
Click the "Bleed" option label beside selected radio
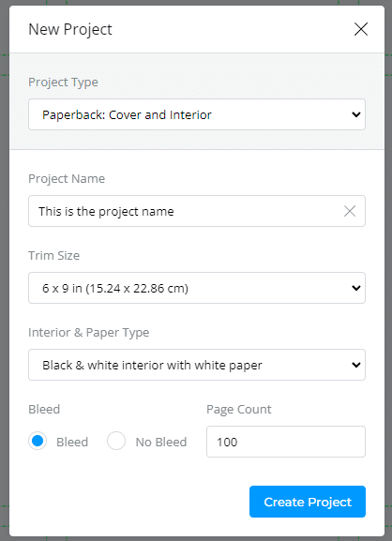point(72,442)
